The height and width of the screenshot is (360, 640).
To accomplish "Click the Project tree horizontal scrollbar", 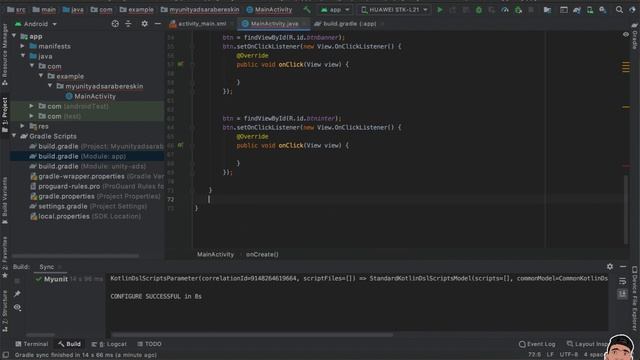I will click(x=75, y=256).
